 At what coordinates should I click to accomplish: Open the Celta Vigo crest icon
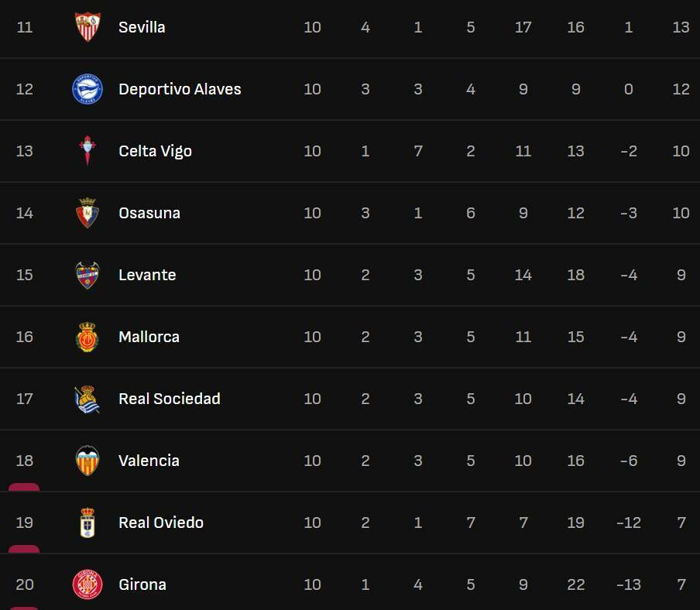point(87,151)
